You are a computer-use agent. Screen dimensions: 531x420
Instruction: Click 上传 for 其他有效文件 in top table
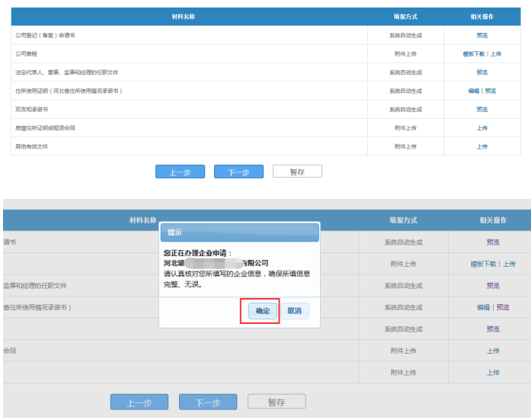481,146
